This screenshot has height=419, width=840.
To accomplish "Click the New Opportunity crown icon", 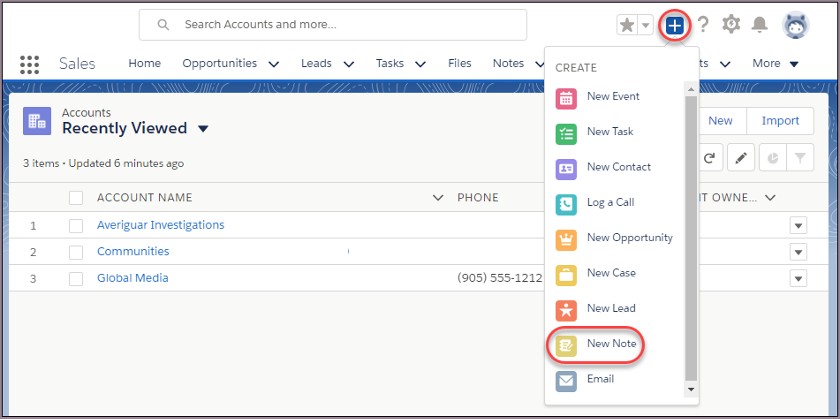I will point(566,240).
